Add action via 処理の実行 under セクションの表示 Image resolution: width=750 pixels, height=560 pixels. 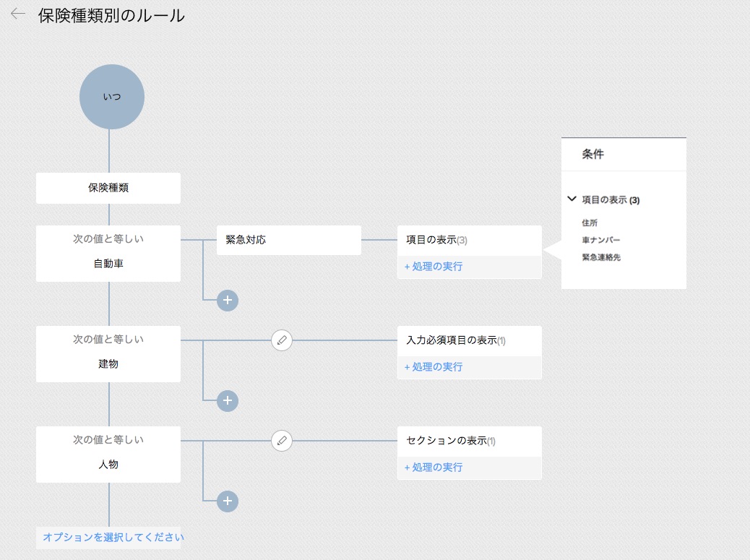tap(434, 468)
